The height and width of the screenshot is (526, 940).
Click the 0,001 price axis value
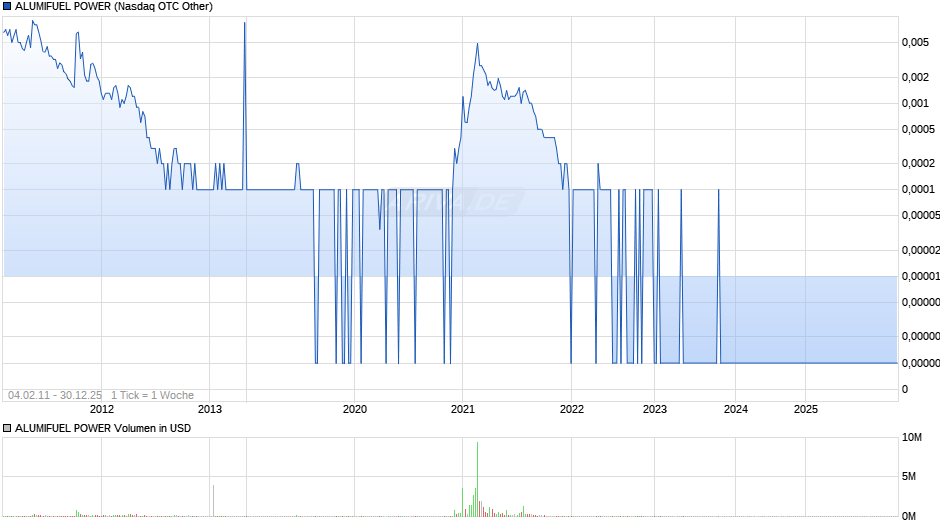tap(915, 104)
